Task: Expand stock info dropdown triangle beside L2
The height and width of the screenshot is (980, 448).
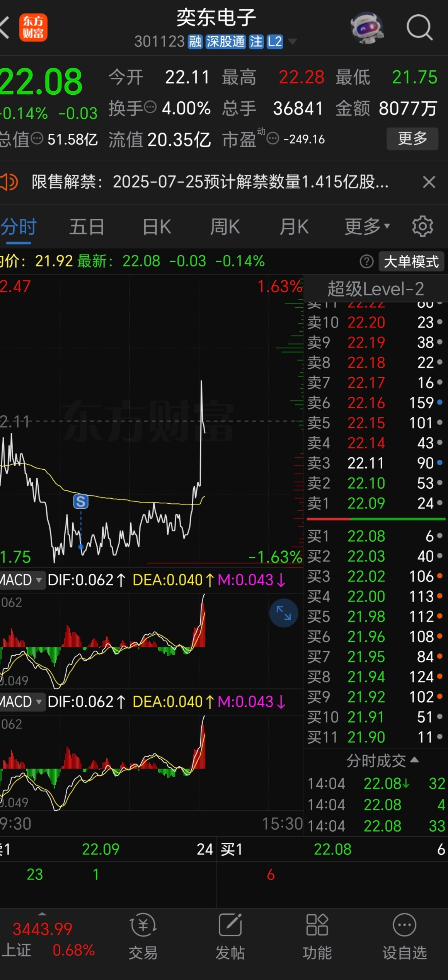Action: [292, 41]
